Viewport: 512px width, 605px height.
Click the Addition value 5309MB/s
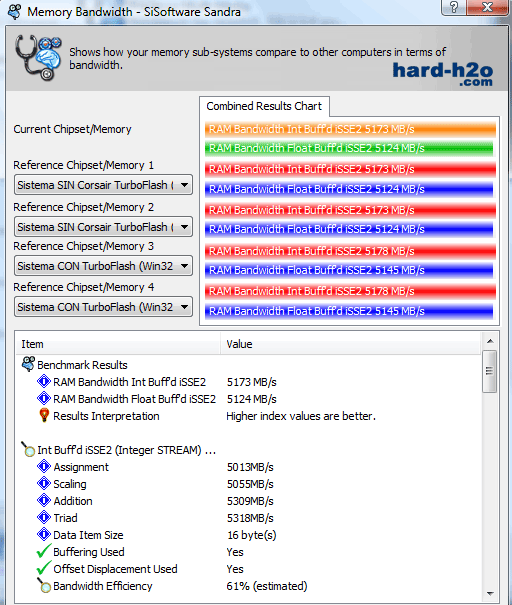tap(250, 501)
